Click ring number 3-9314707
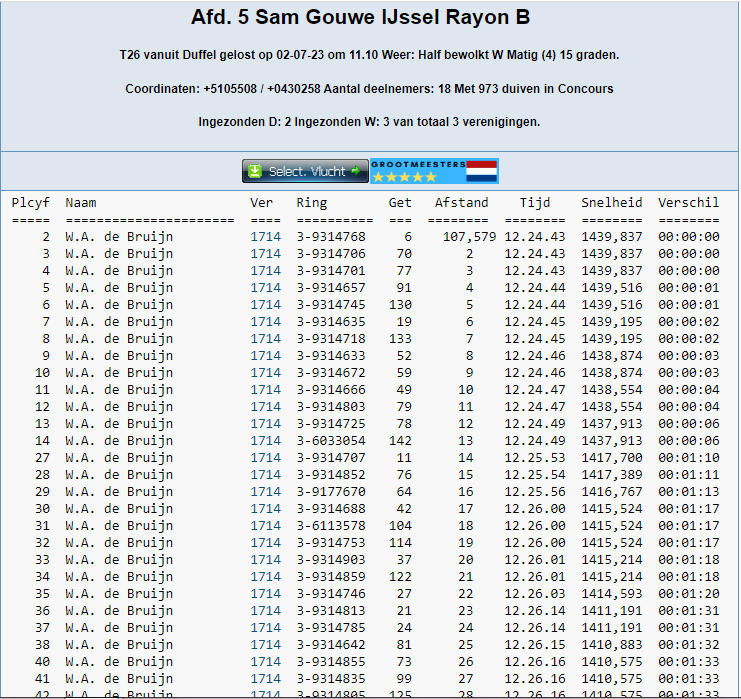Screen dimensions: 741x699 point(331,458)
